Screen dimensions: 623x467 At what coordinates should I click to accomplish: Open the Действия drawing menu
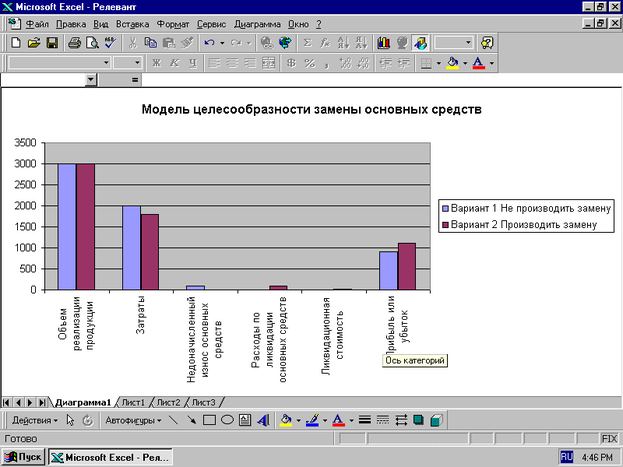coord(35,420)
